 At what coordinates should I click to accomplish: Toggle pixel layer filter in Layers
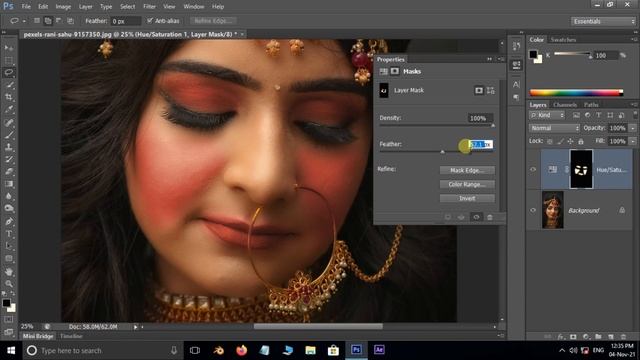[x=576, y=116]
